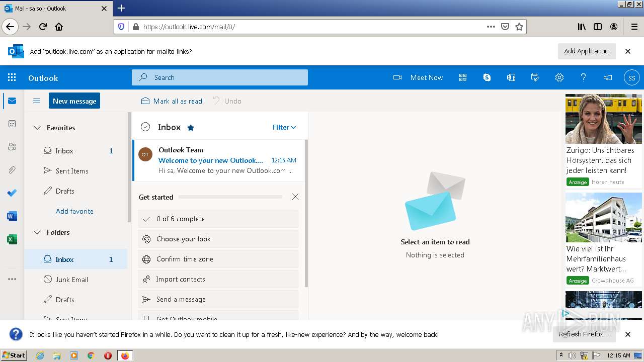Open Drafts under Favorites
The width and height of the screenshot is (644, 362).
click(76, 191)
